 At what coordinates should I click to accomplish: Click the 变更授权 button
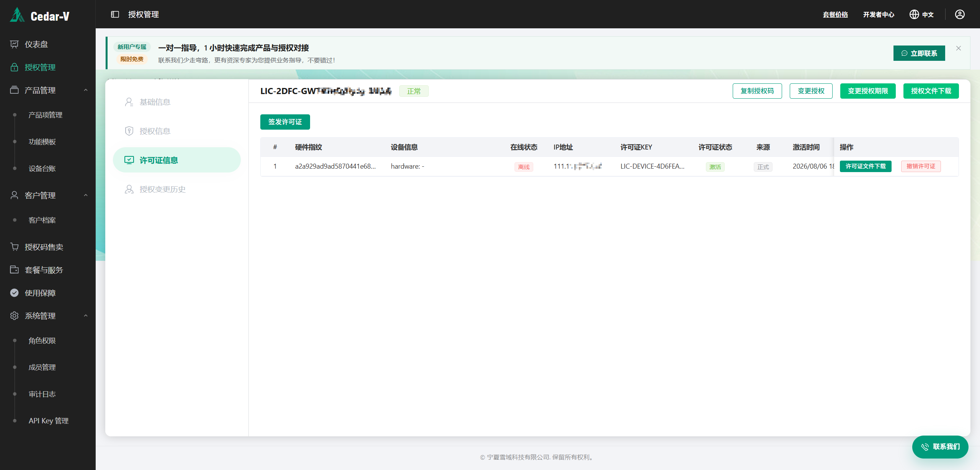(x=811, y=91)
